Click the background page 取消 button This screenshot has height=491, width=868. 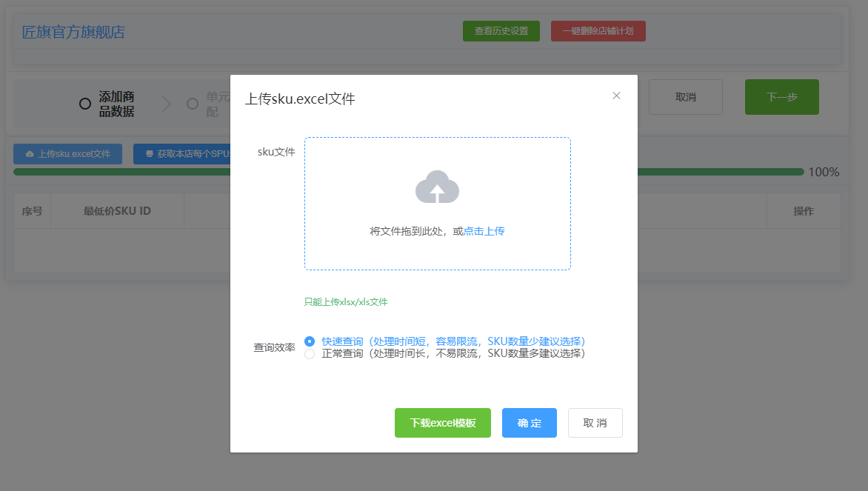click(x=685, y=97)
